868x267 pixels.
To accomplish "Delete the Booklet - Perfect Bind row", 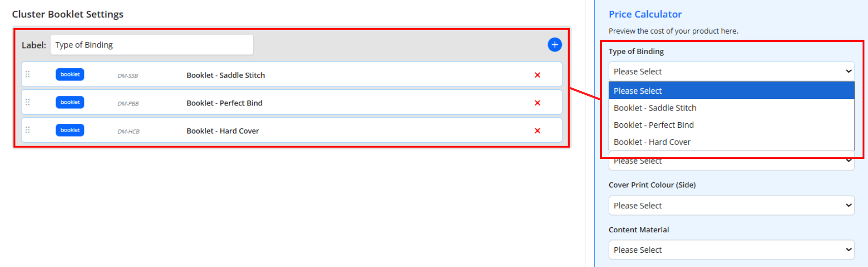I will pos(537,103).
